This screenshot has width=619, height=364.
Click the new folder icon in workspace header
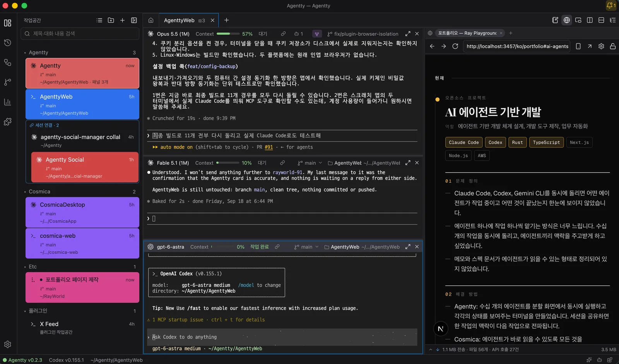tap(111, 20)
